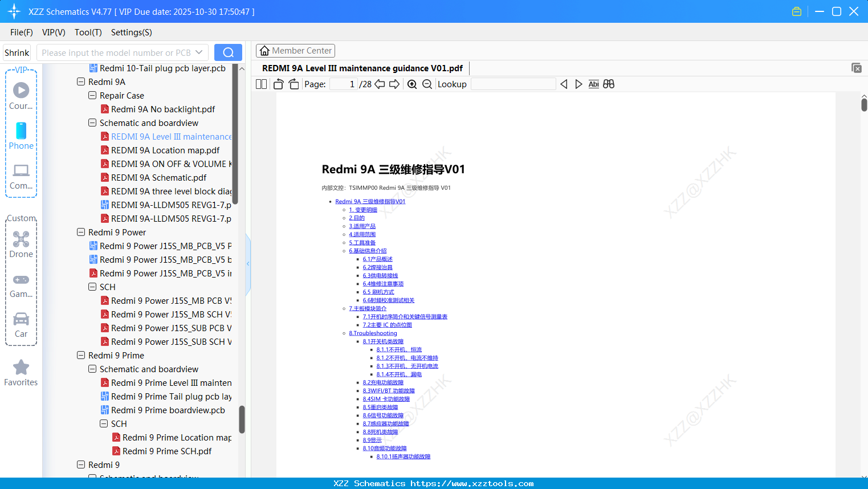Image resolution: width=868 pixels, height=489 pixels.
Task: Click the yellow toolbox icon in title bar
Action: (797, 11)
